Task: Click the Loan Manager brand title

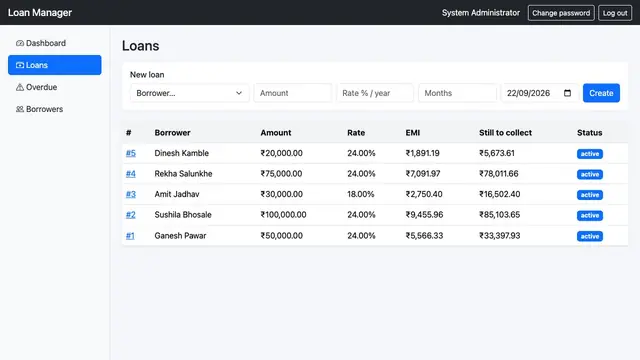Action: [x=40, y=13]
